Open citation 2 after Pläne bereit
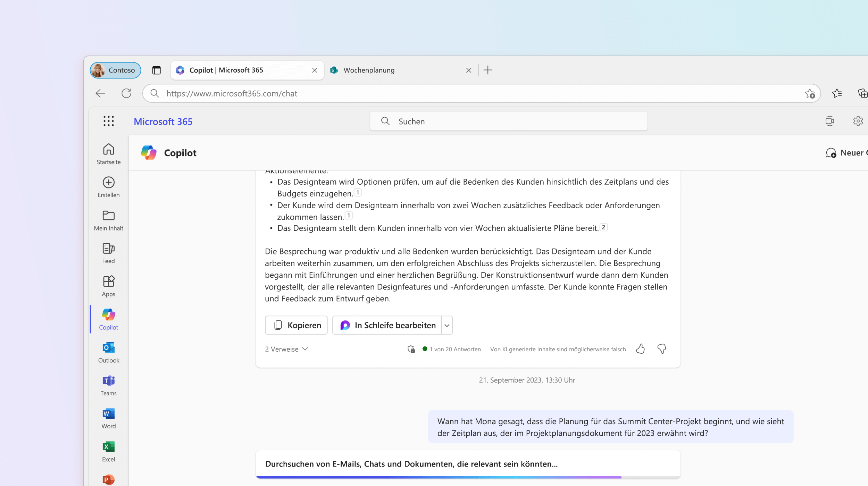The height and width of the screenshot is (486, 868). pyautogui.click(x=604, y=227)
